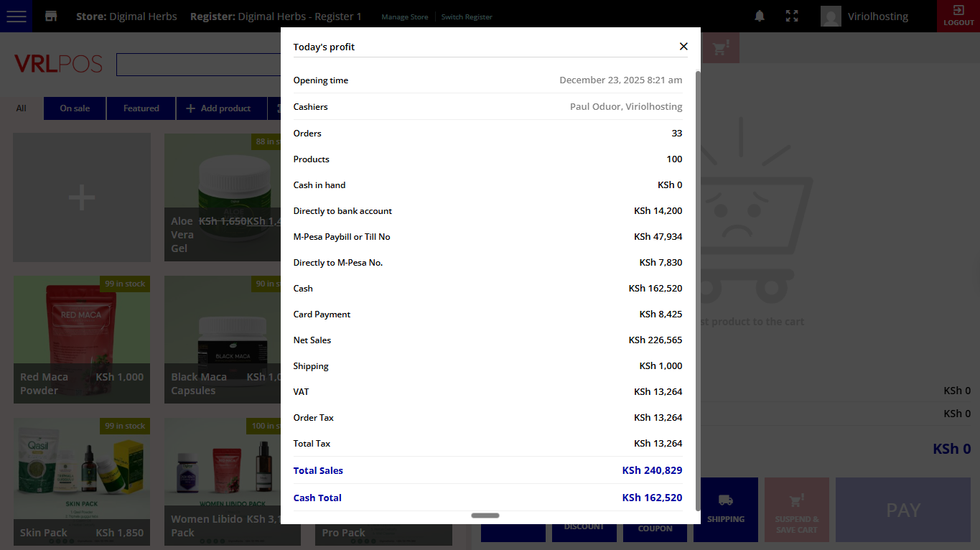This screenshot has width=980, height=550.
Task: Switch to the On sale tab
Action: click(x=75, y=108)
